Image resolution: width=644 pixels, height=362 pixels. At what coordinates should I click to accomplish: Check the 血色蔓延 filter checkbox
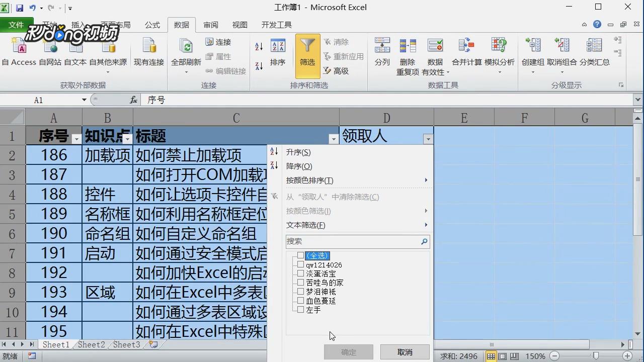point(300,301)
